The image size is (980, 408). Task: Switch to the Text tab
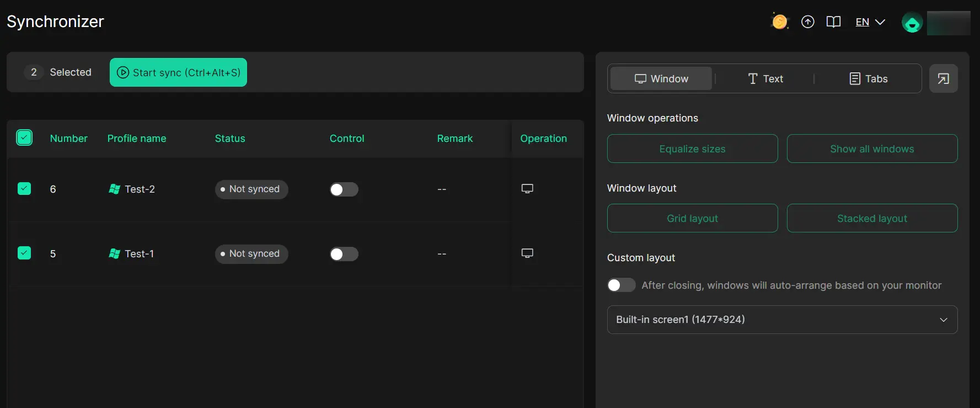click(765, 79)
